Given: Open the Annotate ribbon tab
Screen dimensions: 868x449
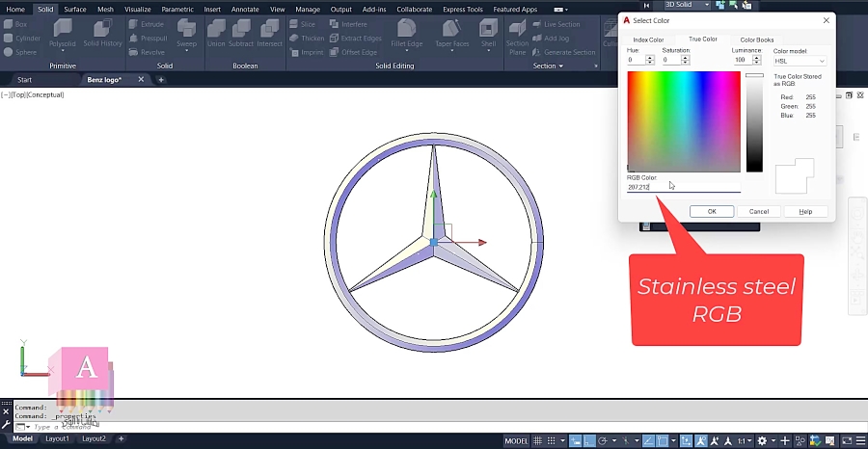Looking at the screenshot, I should [x=244, y=10].
